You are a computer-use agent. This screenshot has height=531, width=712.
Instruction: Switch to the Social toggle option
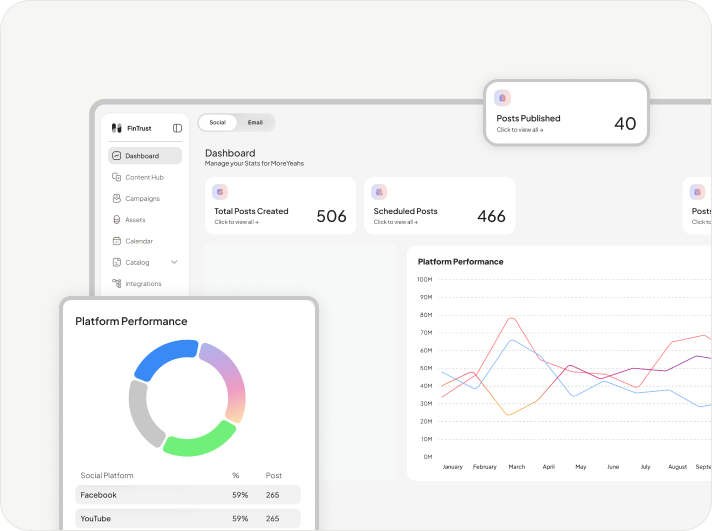click(x=217, y=122)
